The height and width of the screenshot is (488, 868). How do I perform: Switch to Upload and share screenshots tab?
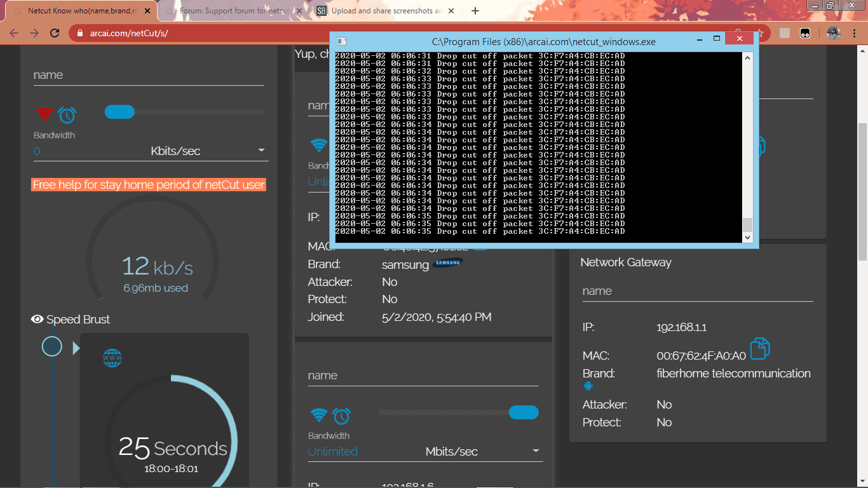386,11
